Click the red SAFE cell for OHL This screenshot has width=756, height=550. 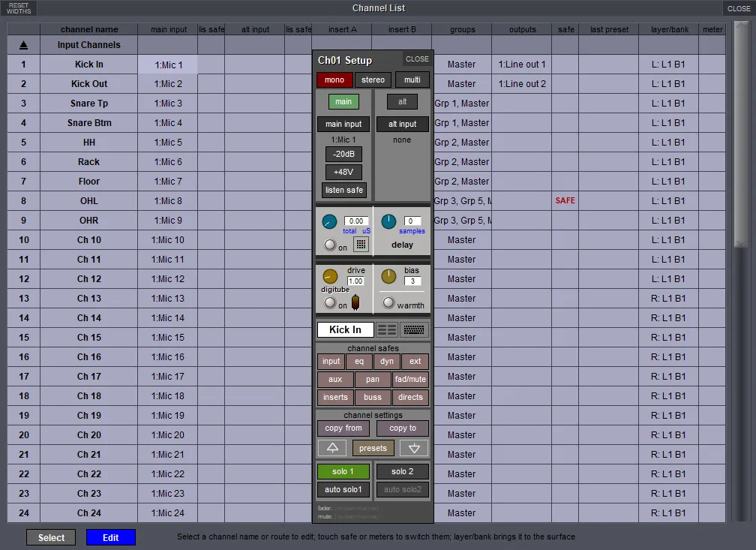[x=565, y=200]
